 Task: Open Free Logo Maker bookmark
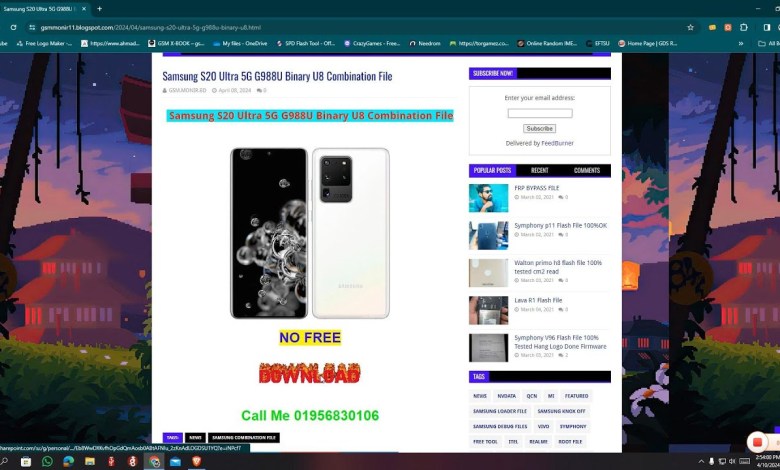[x=44, y=43]
